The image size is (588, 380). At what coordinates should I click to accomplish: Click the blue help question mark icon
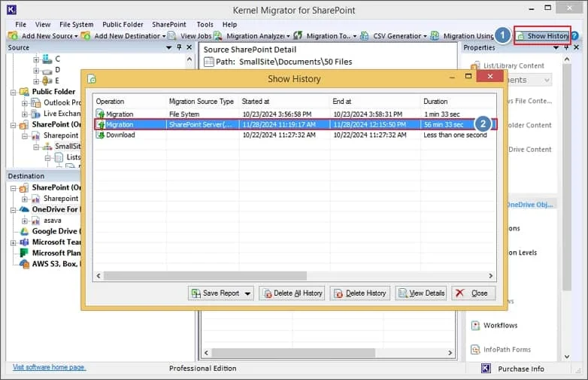tap(575, 36)
